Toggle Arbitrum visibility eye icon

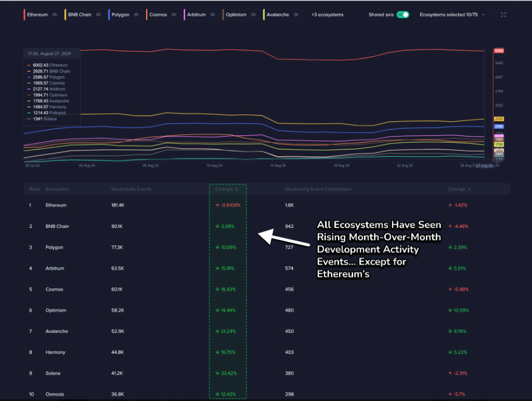coord(213,15)
